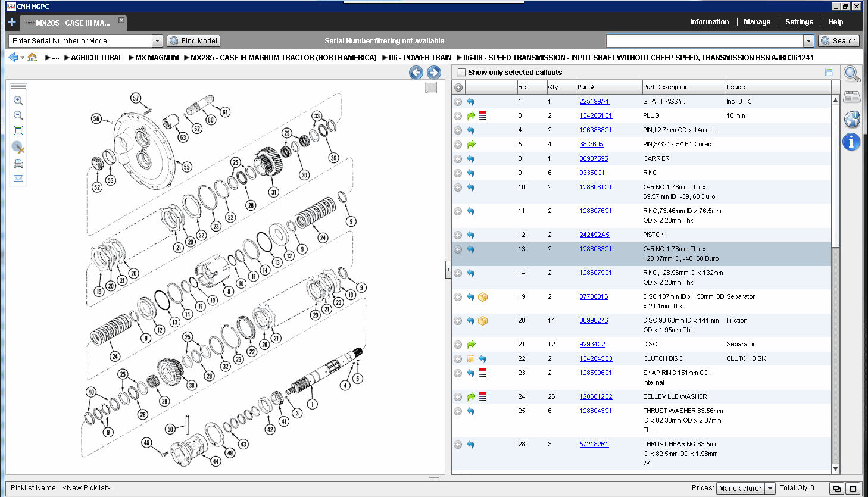Viewport: 868px width, 497px height.
Task: Click the globe web-info icon on right sidebar
Action: click(x=852, y=119)
